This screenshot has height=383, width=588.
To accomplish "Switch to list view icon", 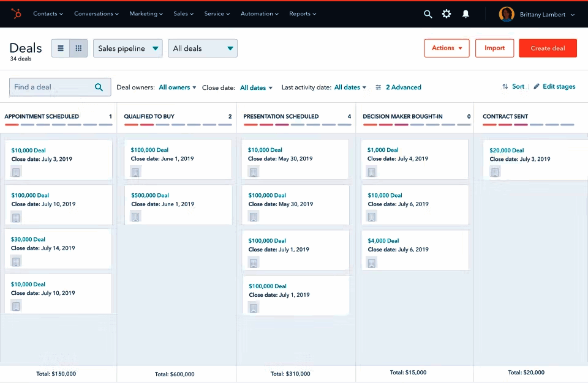I will [61, 48].
